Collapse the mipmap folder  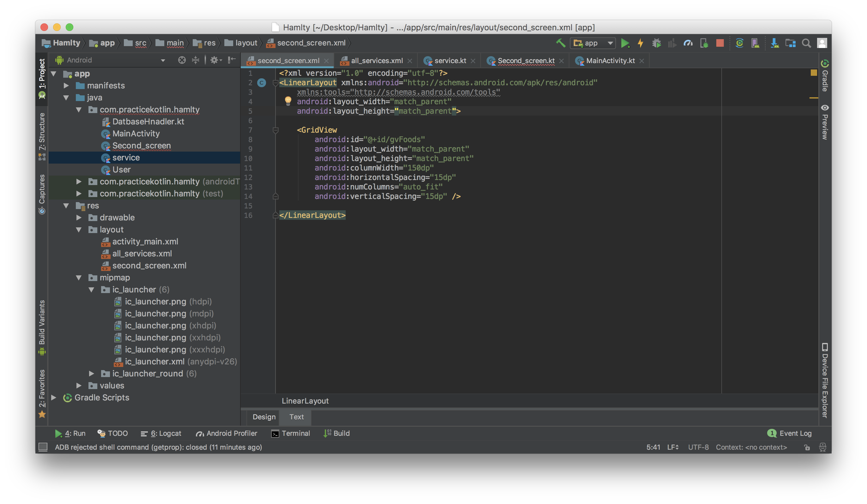point(79,278)
